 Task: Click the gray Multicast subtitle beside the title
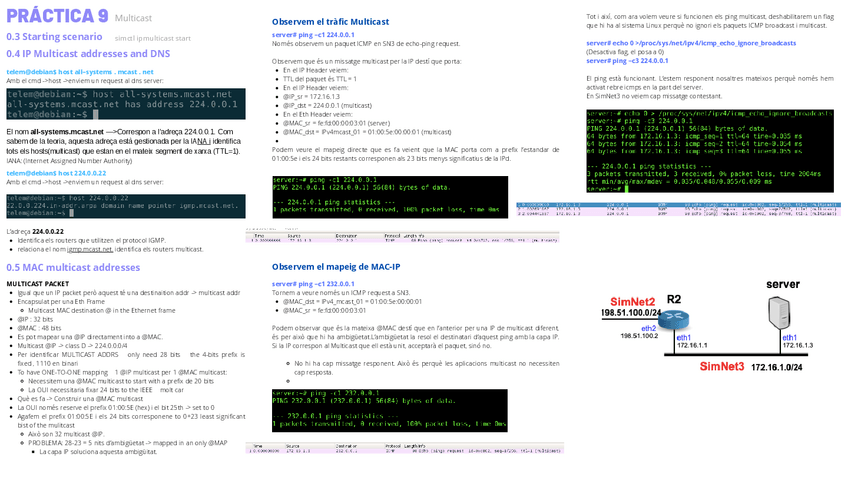[133, 18]
